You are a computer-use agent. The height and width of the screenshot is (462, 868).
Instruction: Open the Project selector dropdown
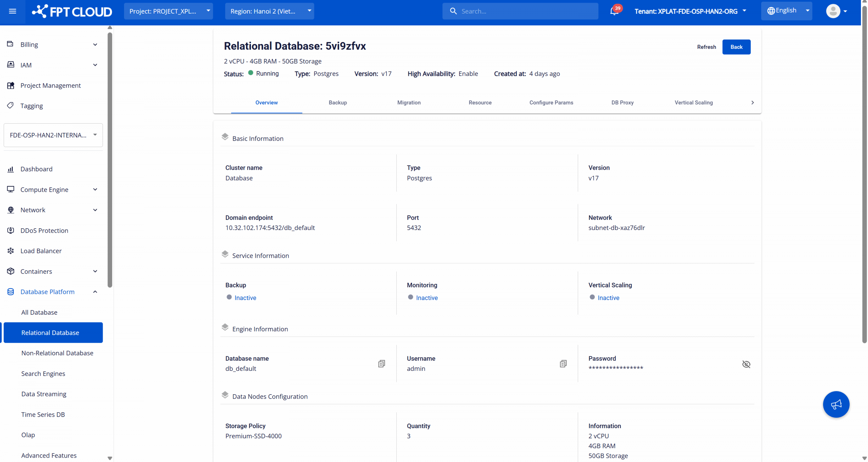[x=168, y=11]
